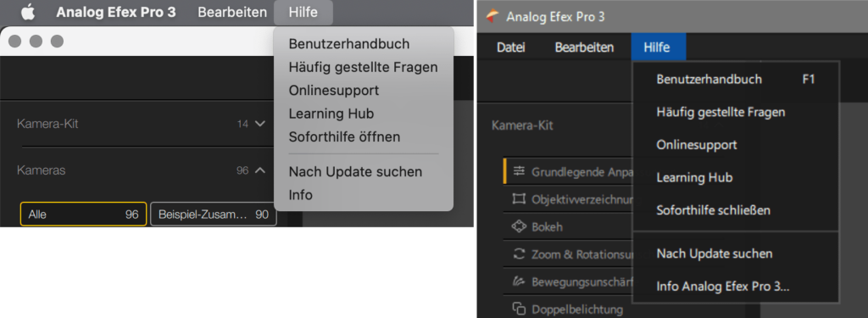Select the Zoom & Rotationsunschärfe icon
The height and width of the screenshot is (318, 868).
coord(519,254)
